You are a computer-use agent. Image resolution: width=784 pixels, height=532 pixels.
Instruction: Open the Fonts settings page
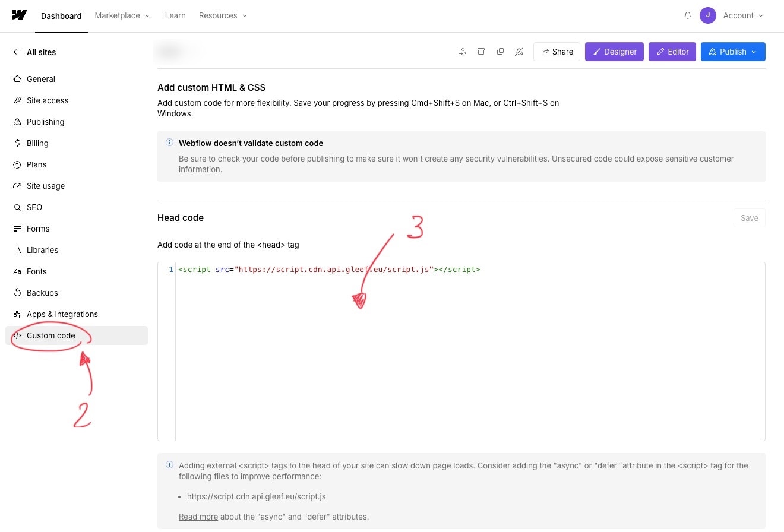click(x=36, y=271)
